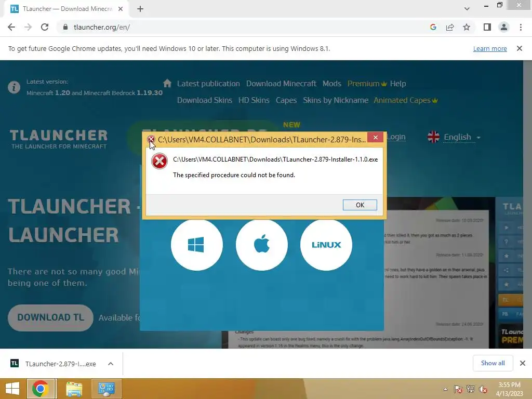
Task: Open the Premium menu item
Action: [367, 84]
